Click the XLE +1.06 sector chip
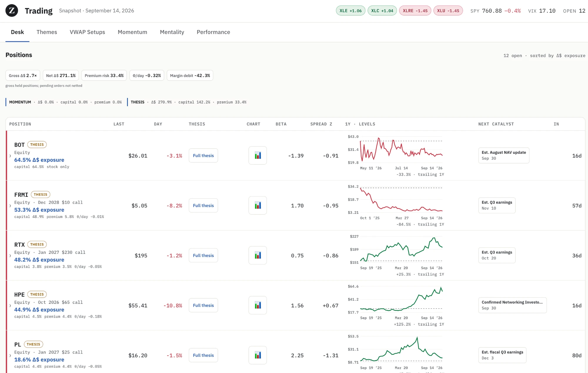The height and width of the screenshot is (373, 588). click(351, 11)
